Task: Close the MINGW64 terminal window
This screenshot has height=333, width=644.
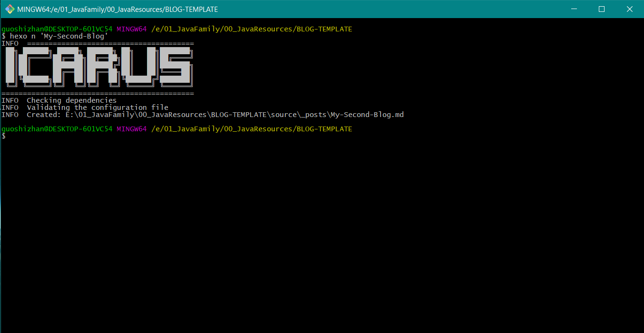Action: point(629,9)
